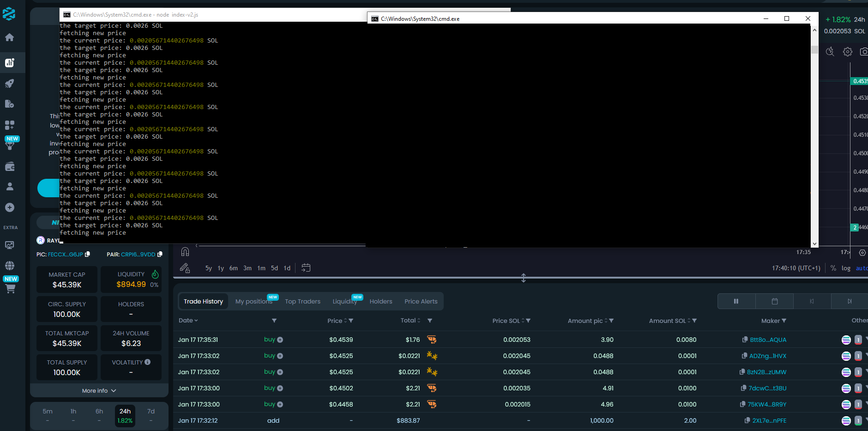This screenshot has height=431, width=868.
Task: Open maker link 2XL7e...nPFE
Action: point(769,420)
